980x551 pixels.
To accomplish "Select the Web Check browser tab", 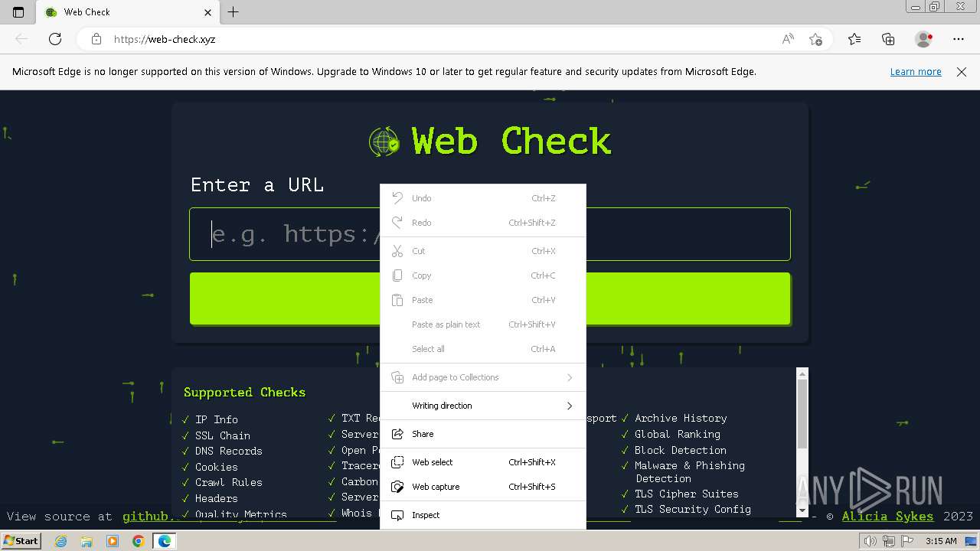I will tap(126, 12).
